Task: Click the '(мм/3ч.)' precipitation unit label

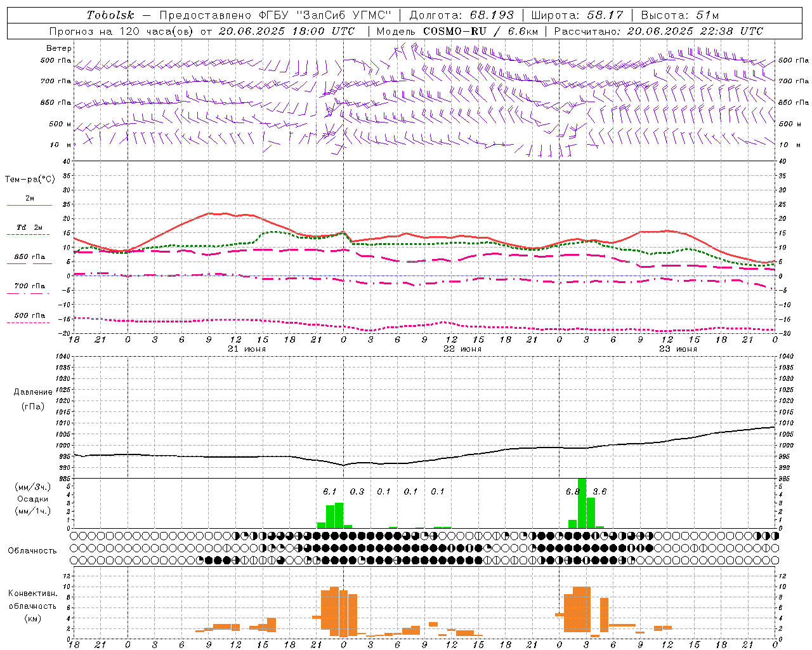Action: [x=33, y=487]
